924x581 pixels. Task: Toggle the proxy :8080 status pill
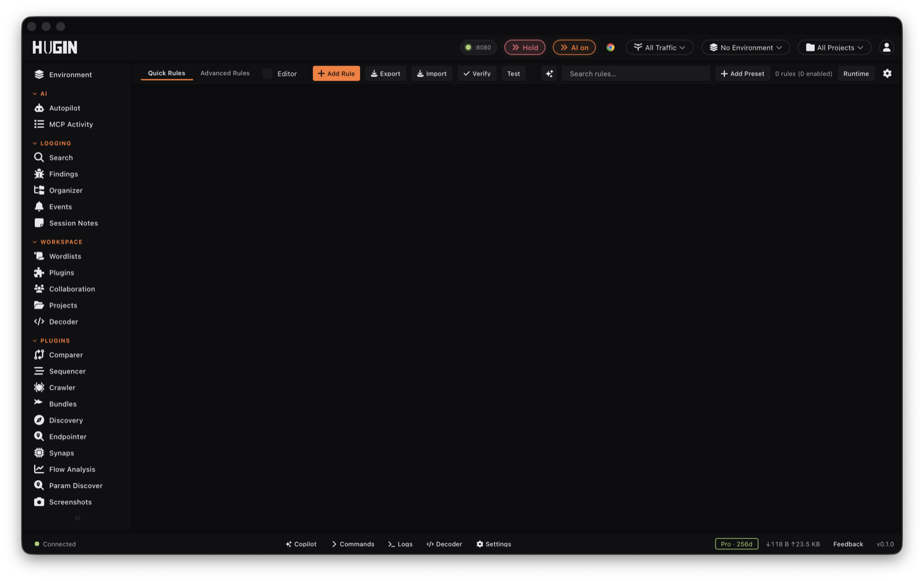click(478, 47)
